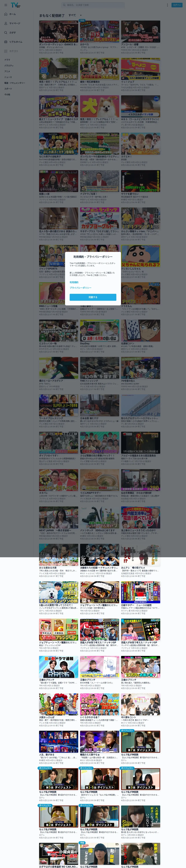
Task: Open アンコール！都響 thumbnail
Action: [141, 31]
